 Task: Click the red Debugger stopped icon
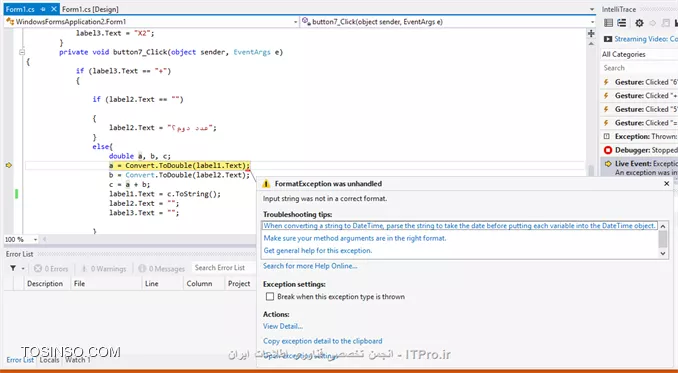(608, 150)
